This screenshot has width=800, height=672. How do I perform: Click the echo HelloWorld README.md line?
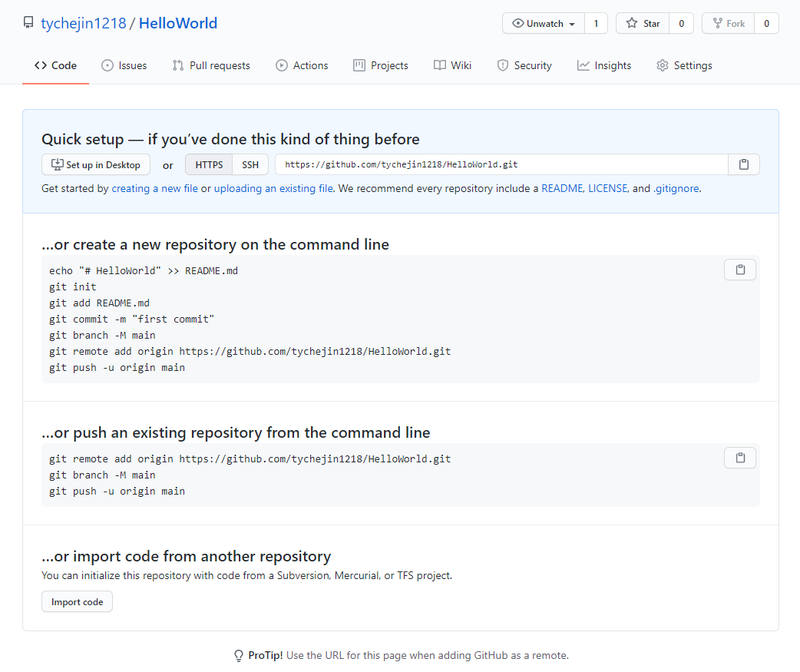(x=144, y=271)
